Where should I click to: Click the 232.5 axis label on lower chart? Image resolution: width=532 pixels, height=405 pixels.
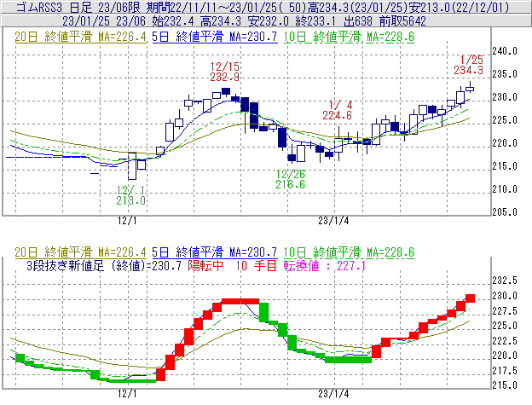click(x=505, y=281)
